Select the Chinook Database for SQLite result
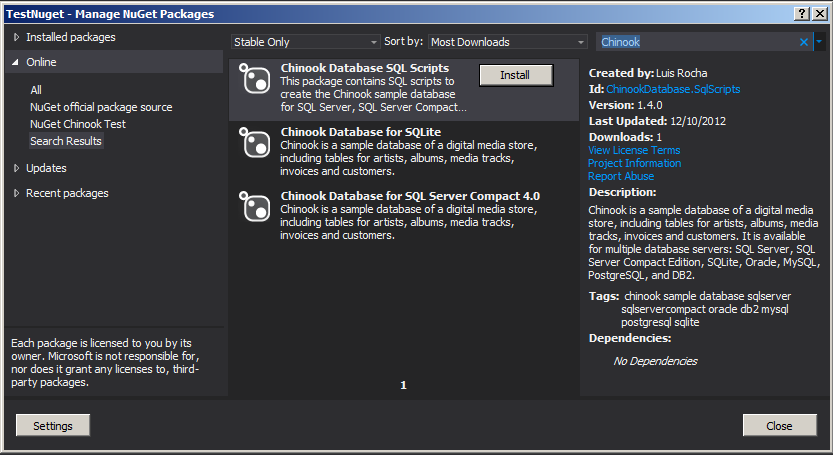Viewport: 833px width, 455px height. (x=404, y=151)
